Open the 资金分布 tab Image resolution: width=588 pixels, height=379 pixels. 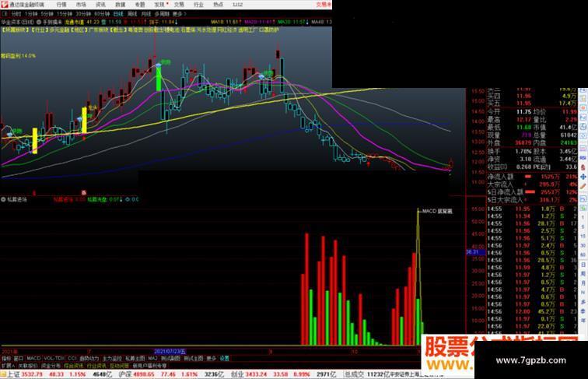pos(51,366)
